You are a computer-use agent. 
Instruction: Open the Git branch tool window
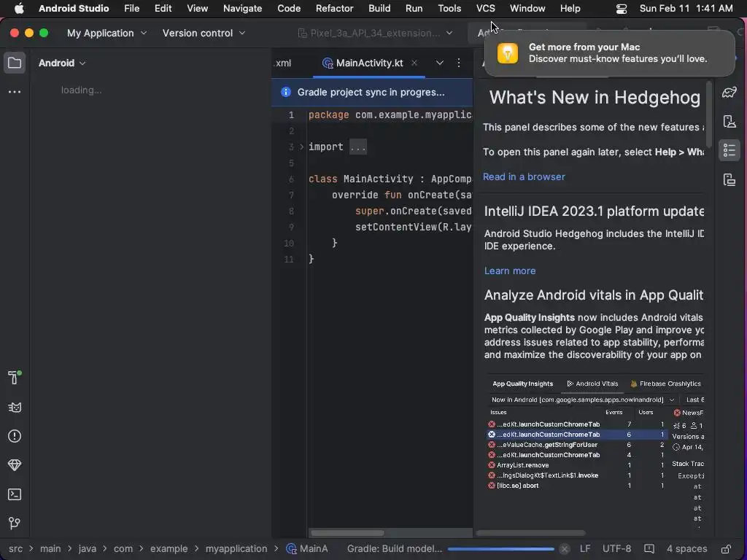tap(15, 524)
